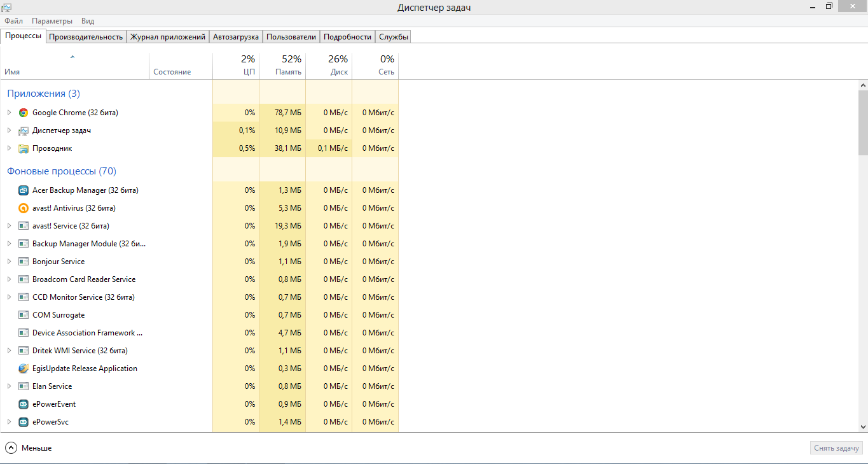Click the scrollbar up arrow

(x=863, y=85)
